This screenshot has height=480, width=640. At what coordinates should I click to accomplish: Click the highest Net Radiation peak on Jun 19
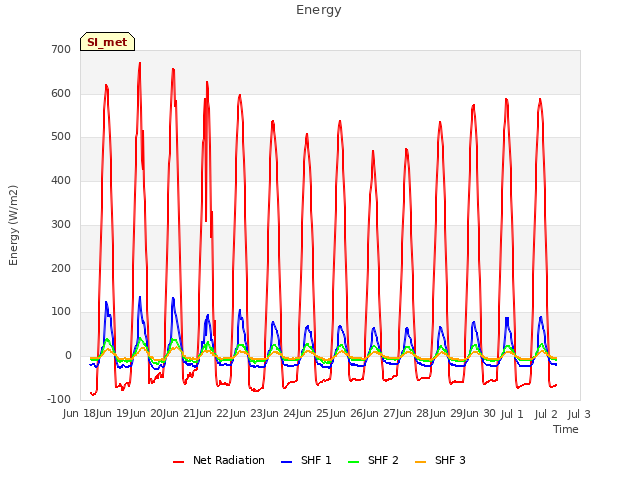(x=140, y=63)
